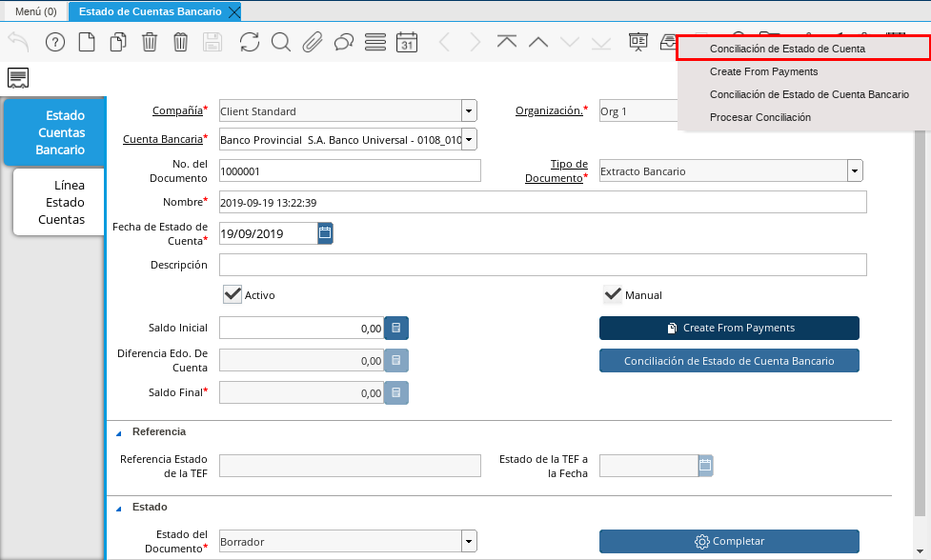Open the Organización field label link

tap(549, 110)
